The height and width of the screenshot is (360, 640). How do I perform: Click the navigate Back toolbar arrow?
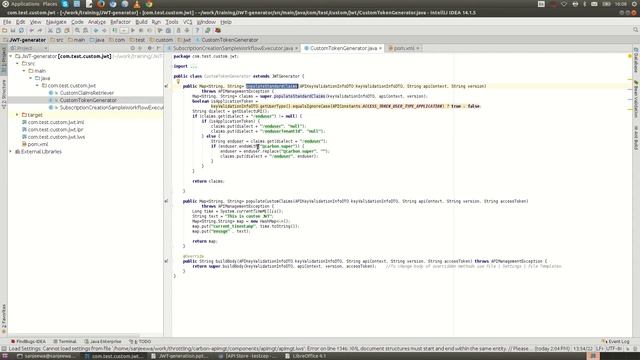tap(96, 30)
